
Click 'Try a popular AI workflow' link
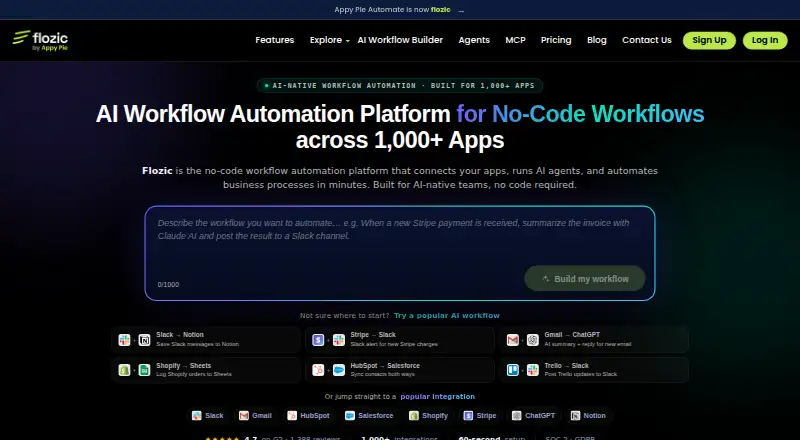tap(446, 315)
